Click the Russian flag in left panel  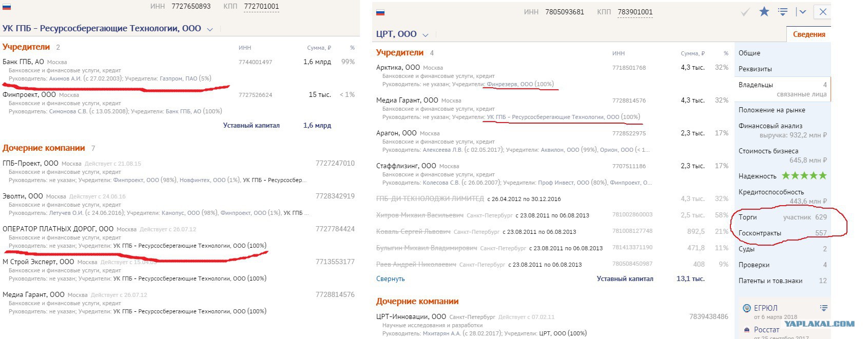(7, 7)
